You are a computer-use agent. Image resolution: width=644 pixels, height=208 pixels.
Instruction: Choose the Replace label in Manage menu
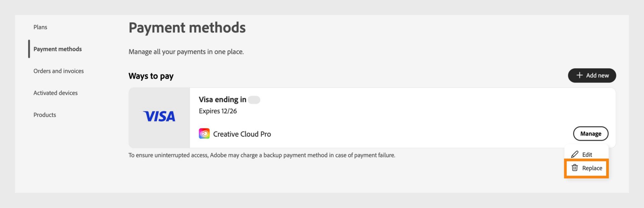(592, 168)
